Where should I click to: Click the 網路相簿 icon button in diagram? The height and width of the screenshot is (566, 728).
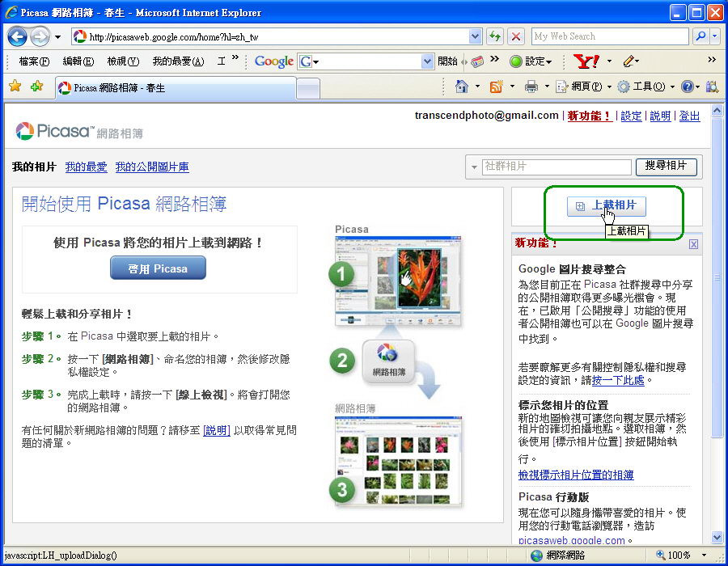pyautogui.click(x=388, y=361)
